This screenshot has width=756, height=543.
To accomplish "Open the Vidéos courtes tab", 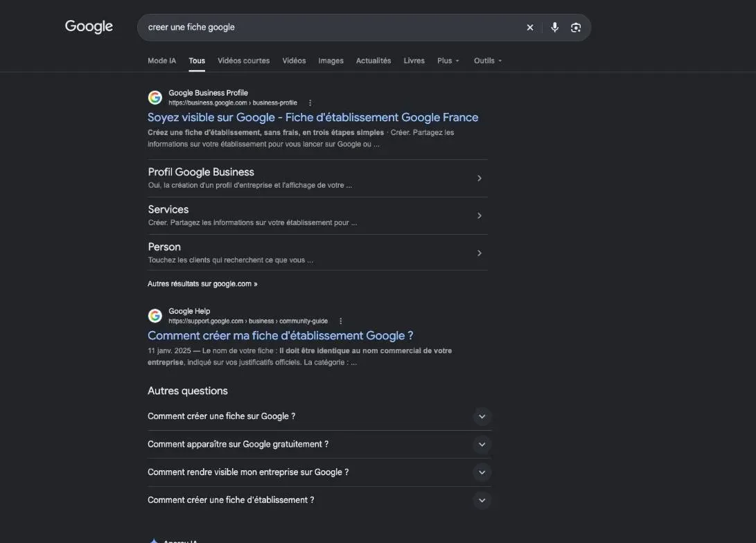I will [x=243, y=61].
